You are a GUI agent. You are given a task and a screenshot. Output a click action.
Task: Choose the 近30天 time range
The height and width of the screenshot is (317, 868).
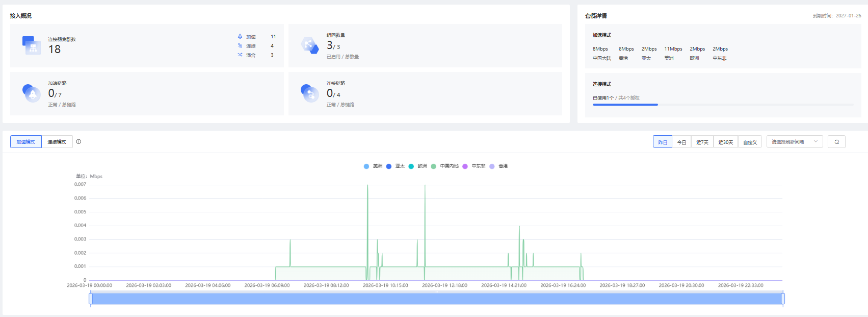pos(725,142)
